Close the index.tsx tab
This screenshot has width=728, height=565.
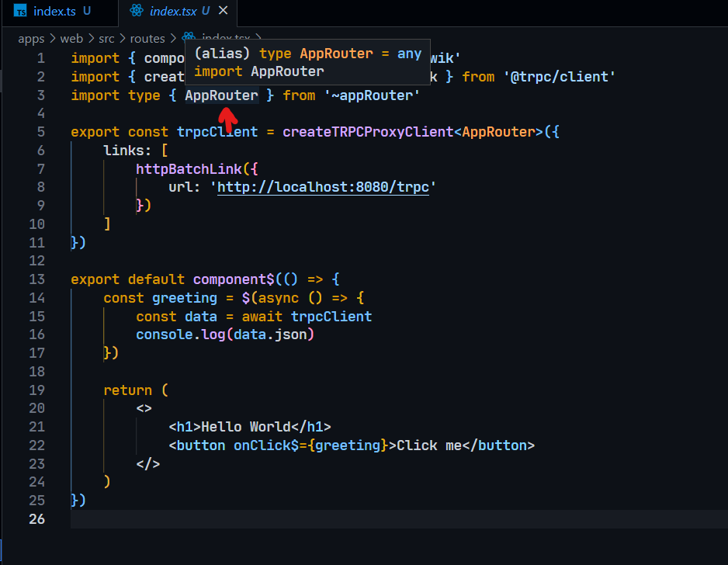point(224,11)
